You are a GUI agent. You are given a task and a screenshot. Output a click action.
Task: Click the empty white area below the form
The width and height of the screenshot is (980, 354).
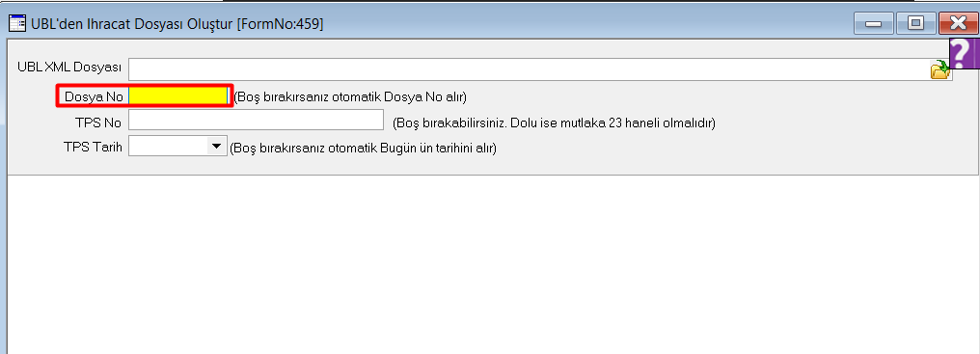[x=493, y=264]
